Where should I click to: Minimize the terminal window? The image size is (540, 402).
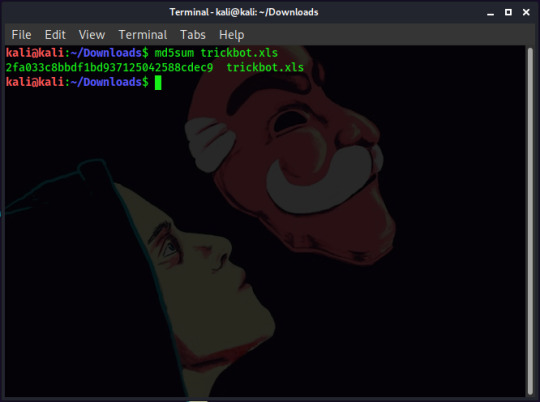click(x=490, y=13)
